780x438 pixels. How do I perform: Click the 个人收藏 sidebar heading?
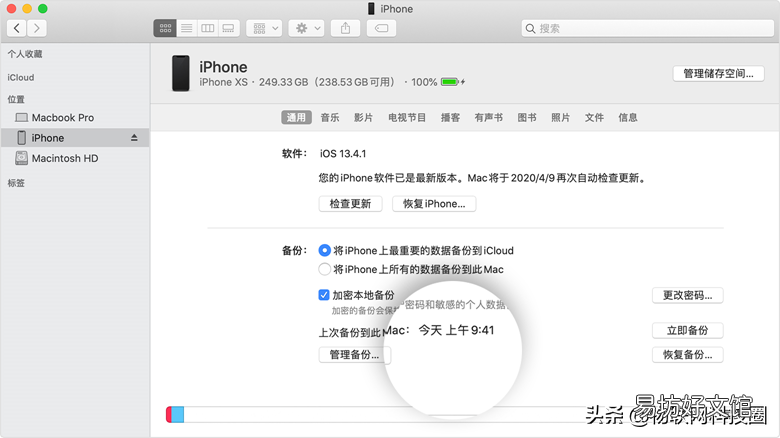pos(25,54)
